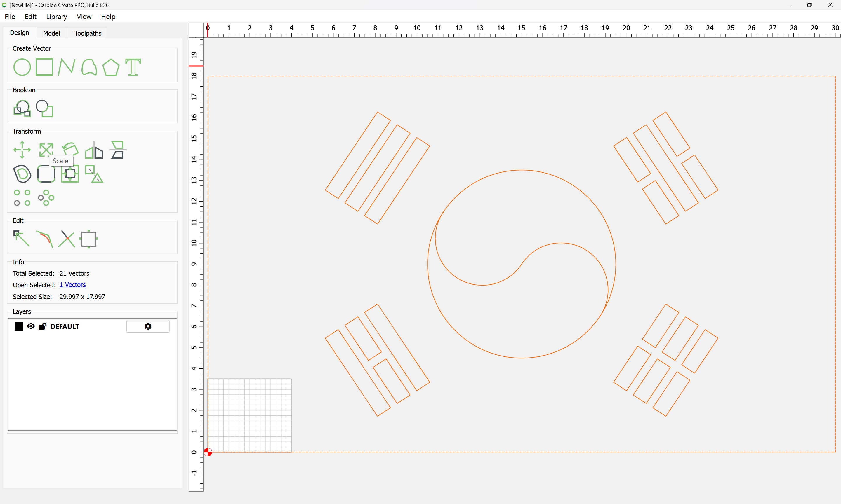Activate the Node Edit tool
The height and width of the screenshot is (504, 841).
(x=21, y=239)
